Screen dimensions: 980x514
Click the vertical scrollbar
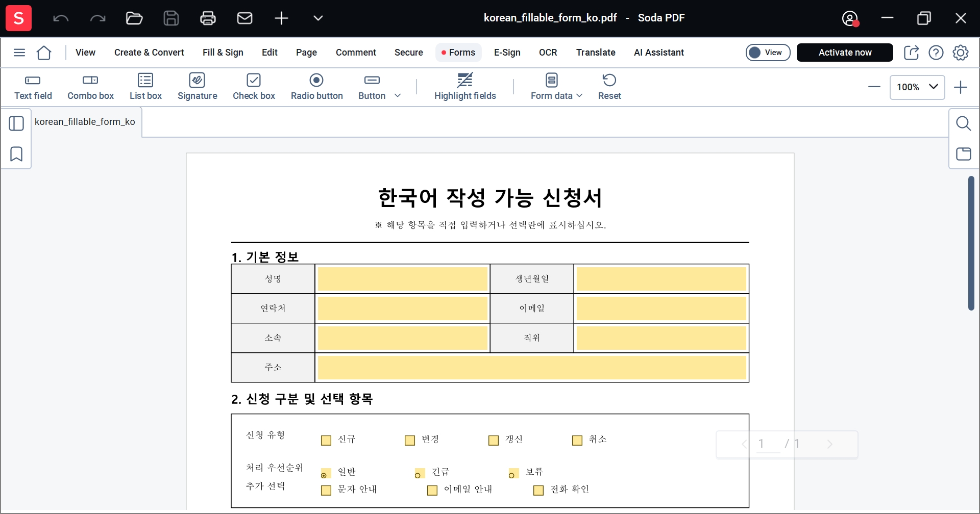[x=971, y=243]
